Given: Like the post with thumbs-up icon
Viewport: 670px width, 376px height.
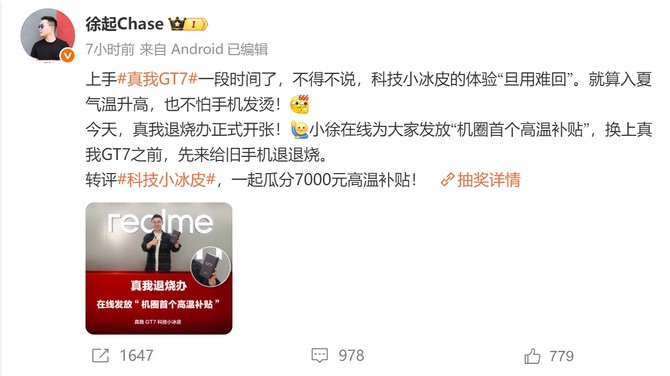Looking at the screenshot, I should [x=532, y=356].
